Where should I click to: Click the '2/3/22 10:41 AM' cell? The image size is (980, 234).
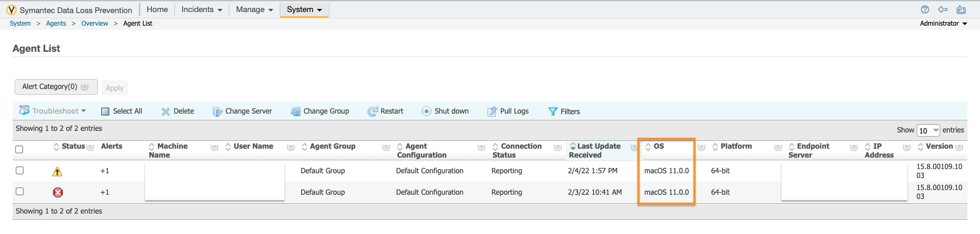[595, 192]
